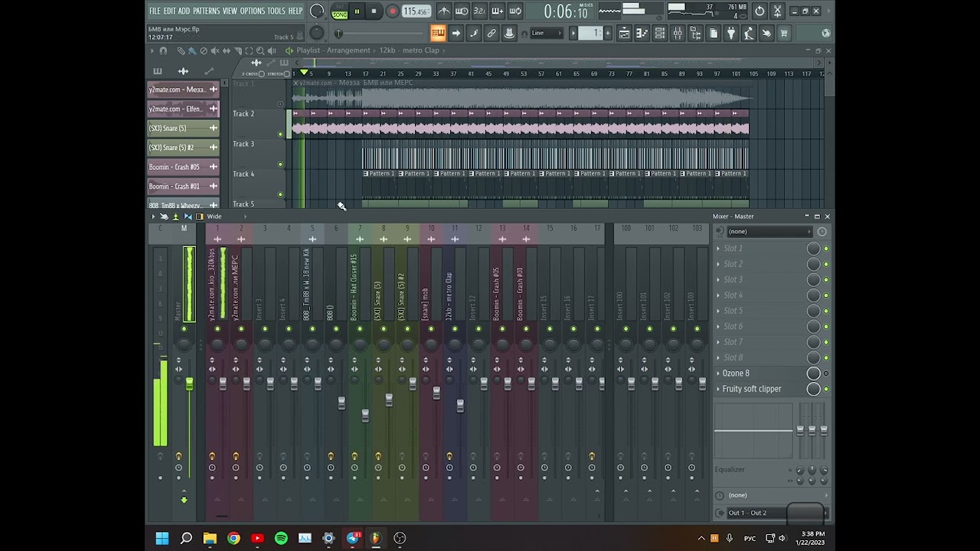The height and width of the screenshot is (551, 980).
Task: Stop playback in transport panel
Action: pos(374,11)
